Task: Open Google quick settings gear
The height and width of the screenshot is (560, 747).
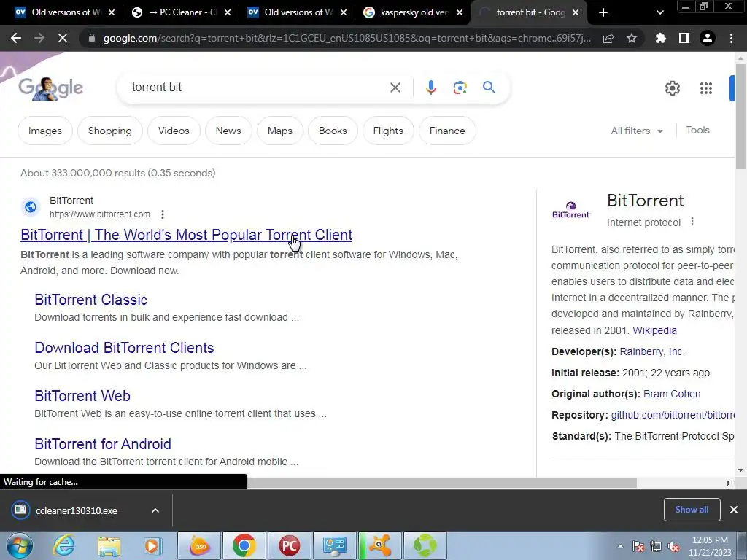Action: click(672, 88)
